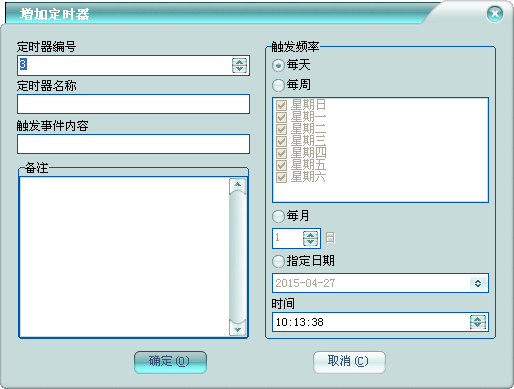Click the 触发事件内容 text field
The width and height of the screenshot is (514, 389).
tap(133, 144)
